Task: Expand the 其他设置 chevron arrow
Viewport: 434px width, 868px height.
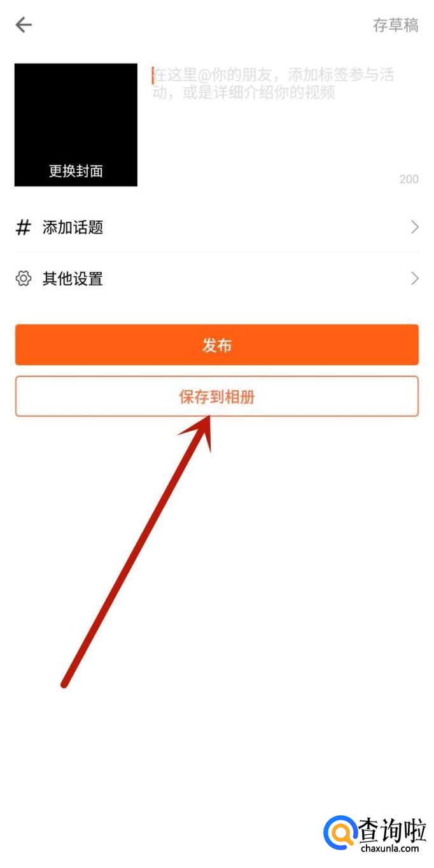Action: (415, 278)
